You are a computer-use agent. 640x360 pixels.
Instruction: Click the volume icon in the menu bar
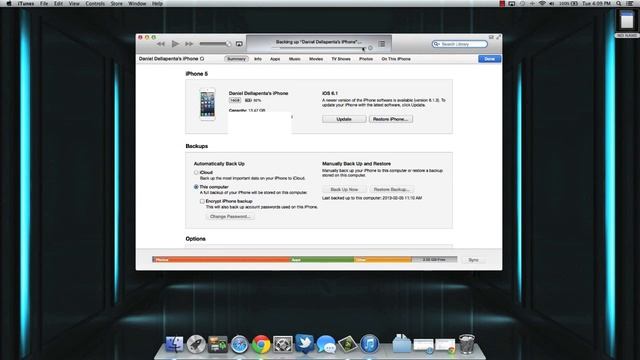pos(552,4)
